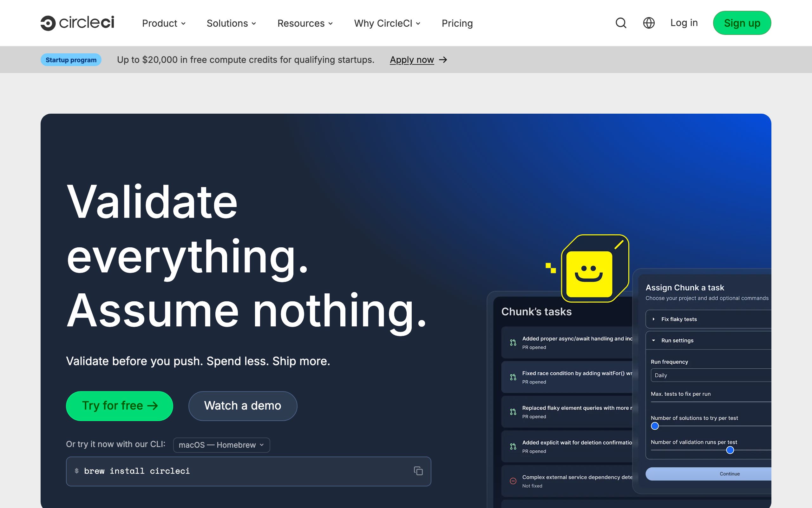This screenshot has height=508, width=812.
Task: Collapse the Run settings section
Action: pos(708,340)
